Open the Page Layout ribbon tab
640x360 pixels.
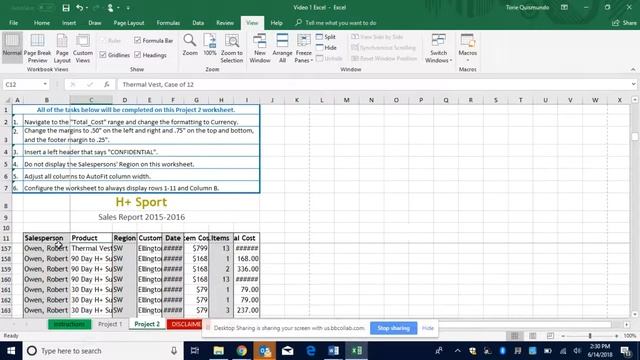[129, 23]
